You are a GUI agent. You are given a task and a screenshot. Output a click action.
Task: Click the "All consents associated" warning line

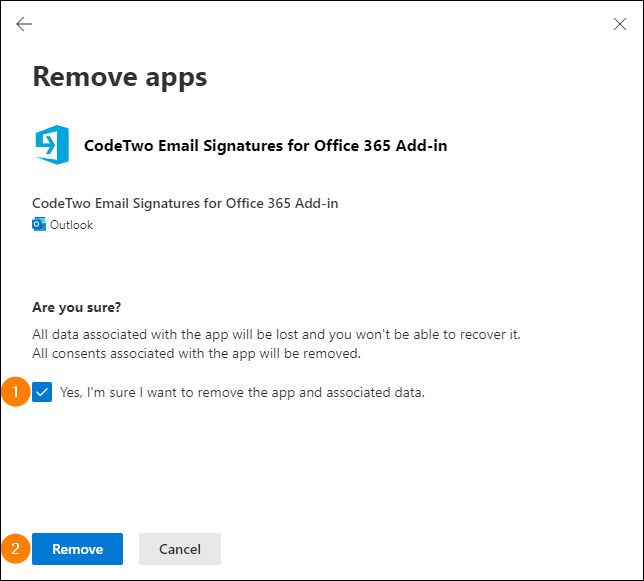point(196,353)
